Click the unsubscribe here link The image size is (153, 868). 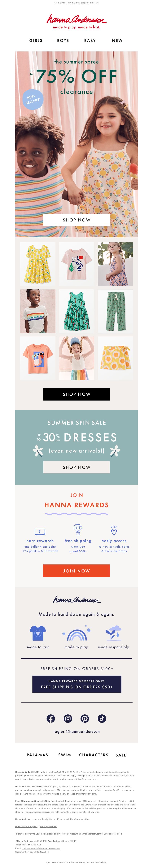tap(104, 863)
